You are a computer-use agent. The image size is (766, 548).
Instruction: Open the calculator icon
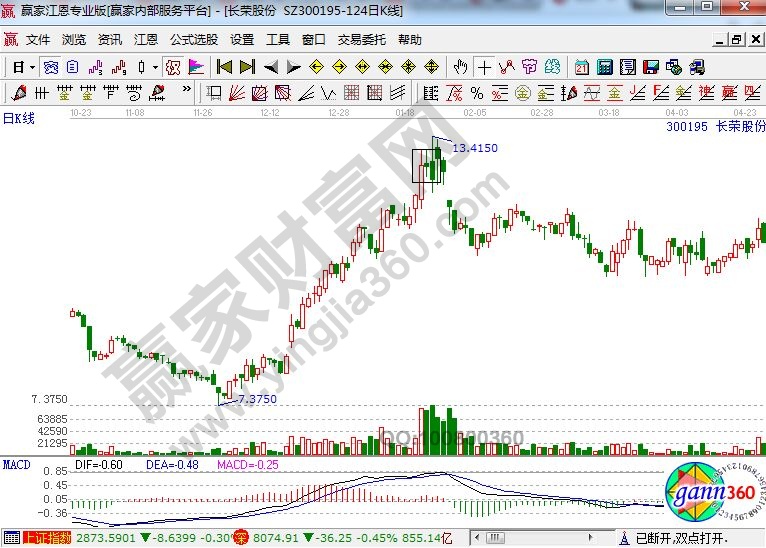604,67
